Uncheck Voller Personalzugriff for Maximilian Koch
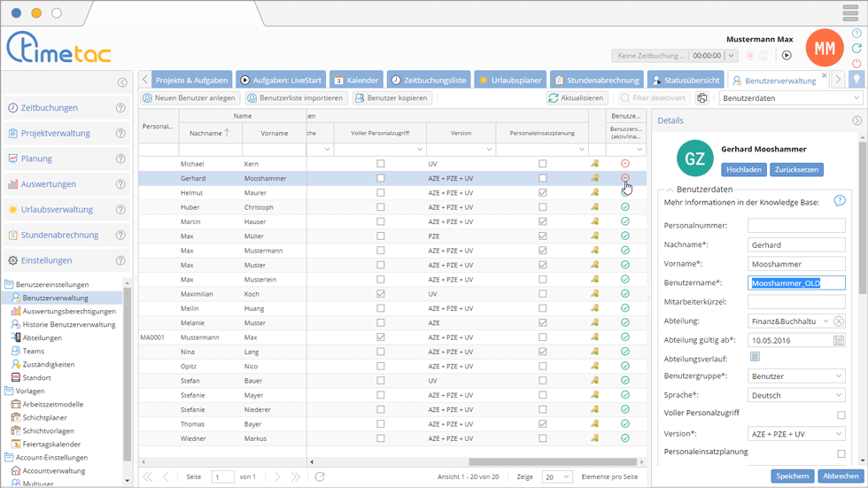Screen dimensions: 868x488 [381, 294]
